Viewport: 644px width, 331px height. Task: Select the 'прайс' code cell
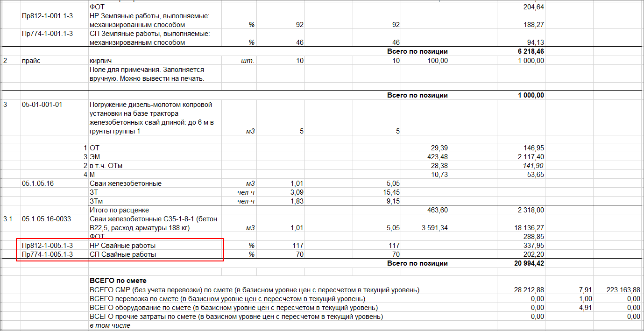pyautogui.click(x=31, y=61)
